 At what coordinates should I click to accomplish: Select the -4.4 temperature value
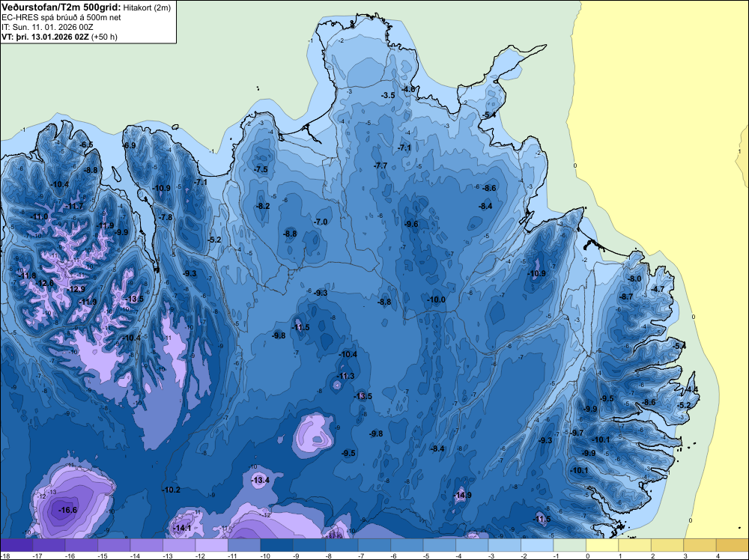(691, 389)
